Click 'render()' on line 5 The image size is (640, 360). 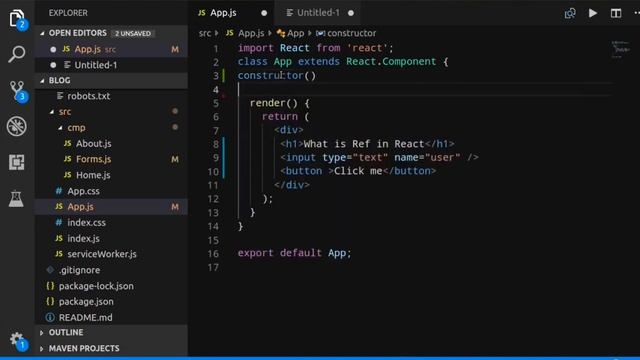coord(273,103)
